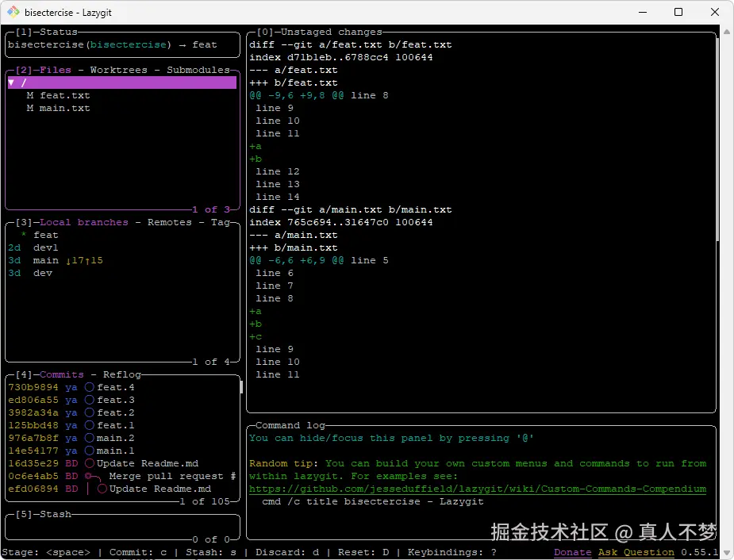Image resolution: width=734 pixels, height=560 pixels.
Task: Select feat.txt in the Files panel
Action: click(64, 95)
